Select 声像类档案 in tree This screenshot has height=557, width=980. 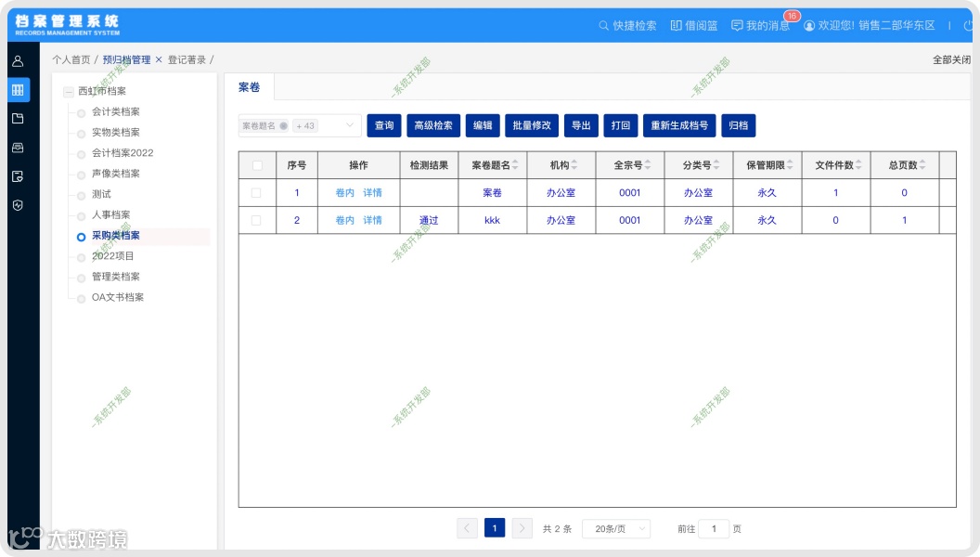click(116, 174)
